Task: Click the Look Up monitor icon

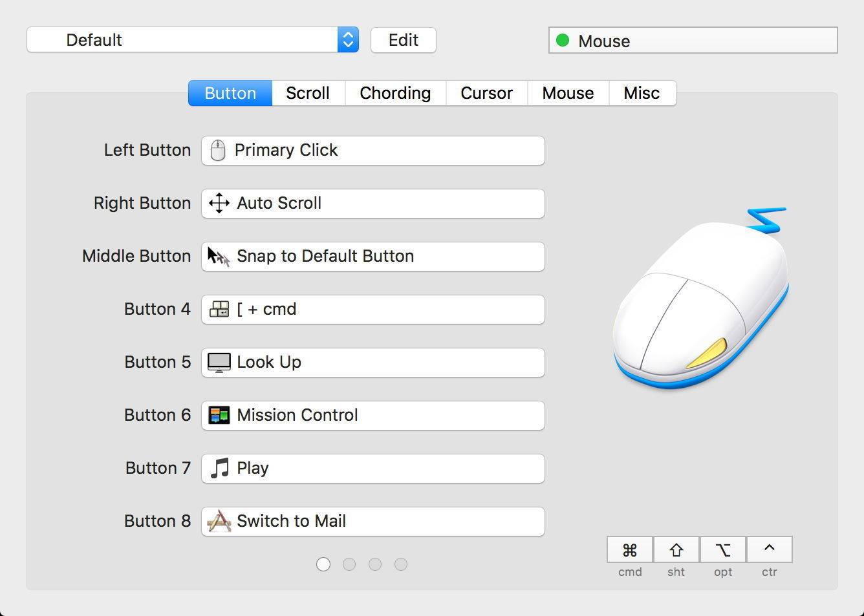Action: tap(219, 363)
